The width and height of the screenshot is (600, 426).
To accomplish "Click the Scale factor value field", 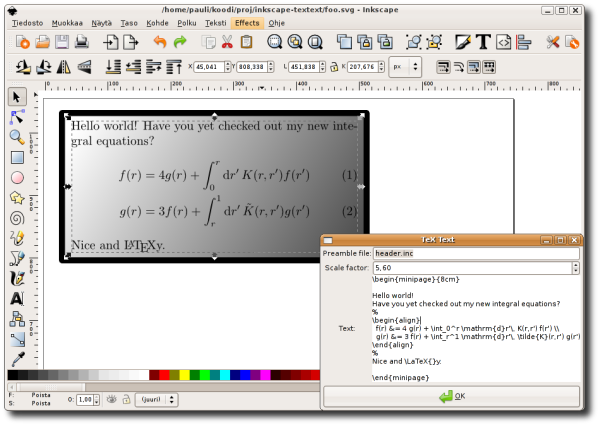I will (x=473, y=268).
